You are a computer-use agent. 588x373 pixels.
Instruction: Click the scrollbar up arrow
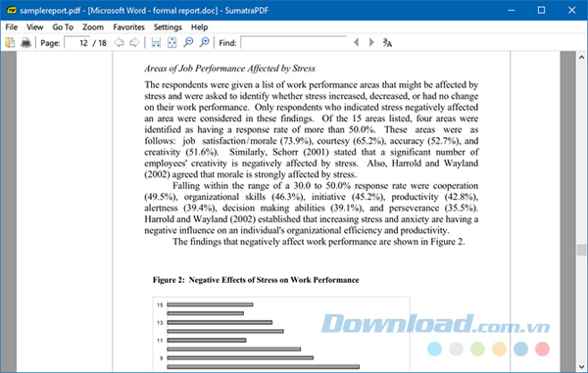[581, 58]
